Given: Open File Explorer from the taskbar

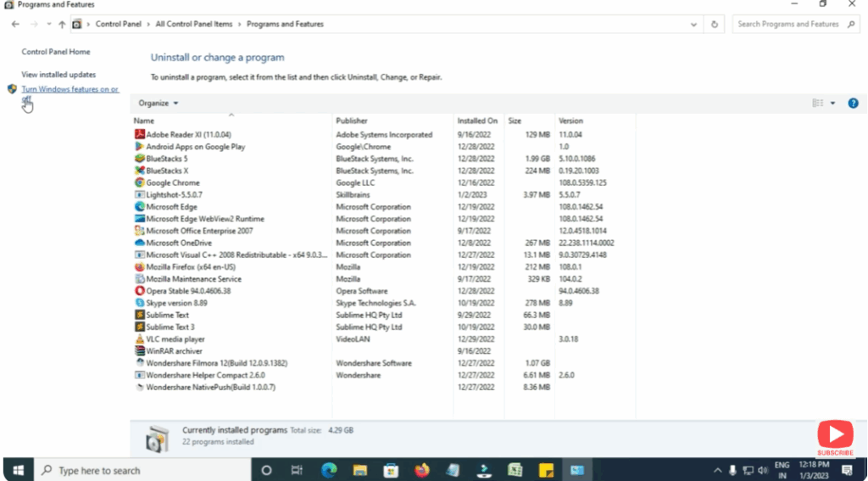Looking at the screenshot, I should point(359,470).
